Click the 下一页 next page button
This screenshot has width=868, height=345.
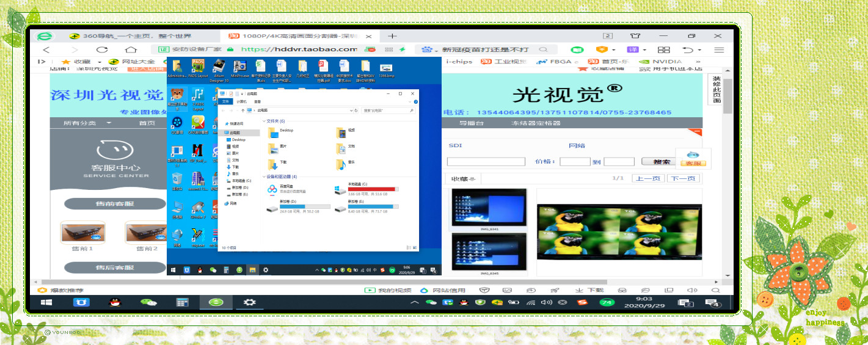(x=682, y=178)
